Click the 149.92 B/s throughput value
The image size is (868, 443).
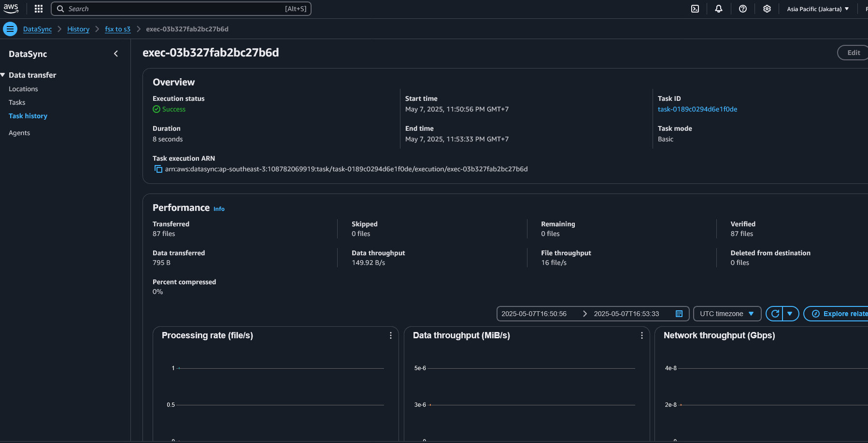(x=369, y=263)
